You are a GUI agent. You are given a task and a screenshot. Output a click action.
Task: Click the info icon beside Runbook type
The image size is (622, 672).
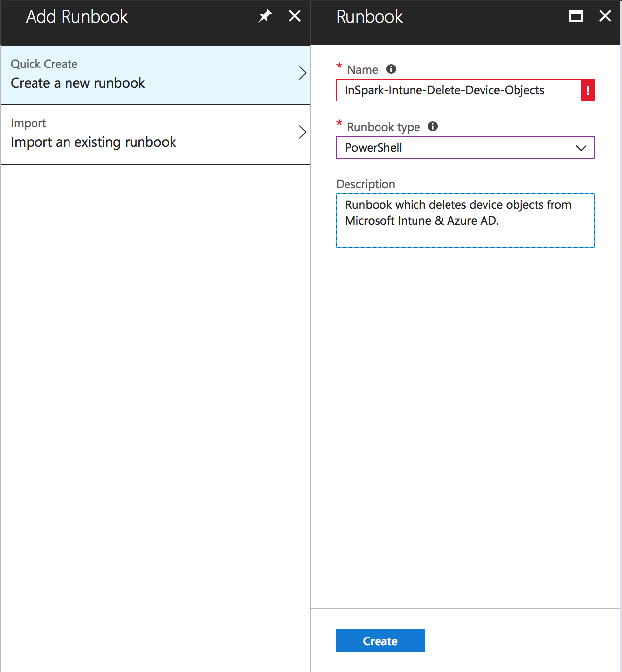point(433,127)
